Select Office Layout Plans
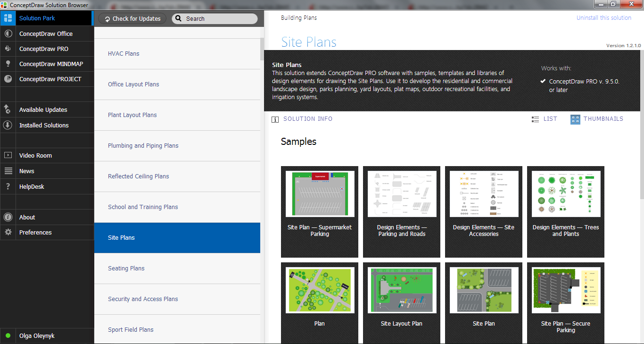 tap(177, 84)
